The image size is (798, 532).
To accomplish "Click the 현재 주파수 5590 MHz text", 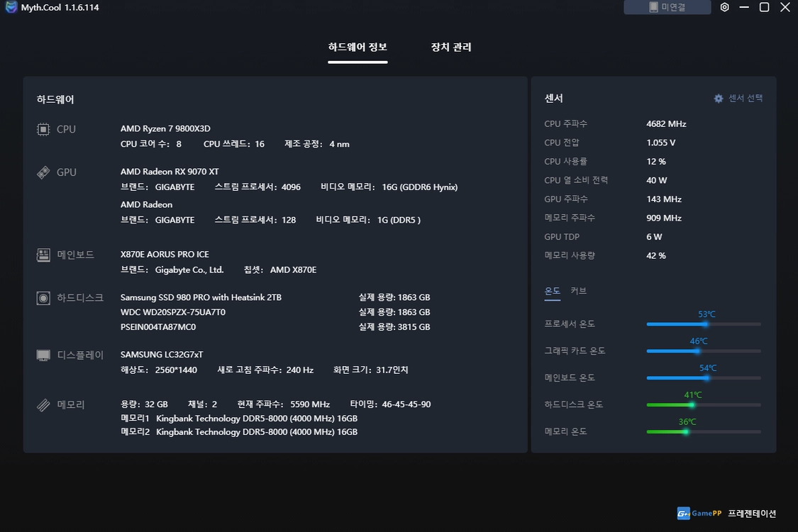I will click(284, 404).
